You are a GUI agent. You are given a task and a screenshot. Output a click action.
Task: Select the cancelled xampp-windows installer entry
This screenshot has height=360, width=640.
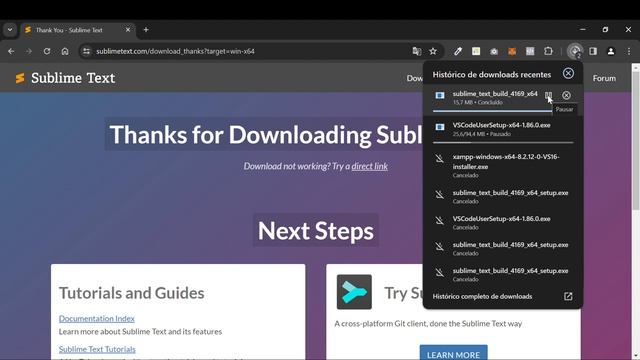[503, 166]
